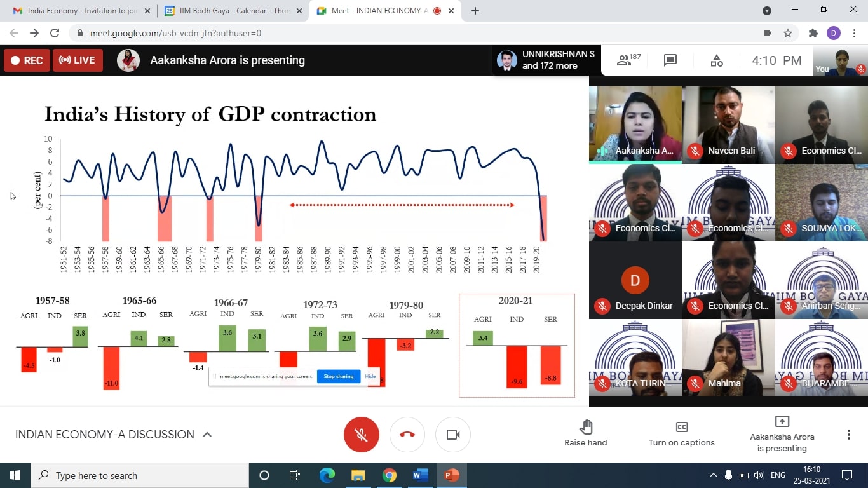Hide the screen sharing notification bar
Viewport: 868px width, 488px height.
pos(370,376)
